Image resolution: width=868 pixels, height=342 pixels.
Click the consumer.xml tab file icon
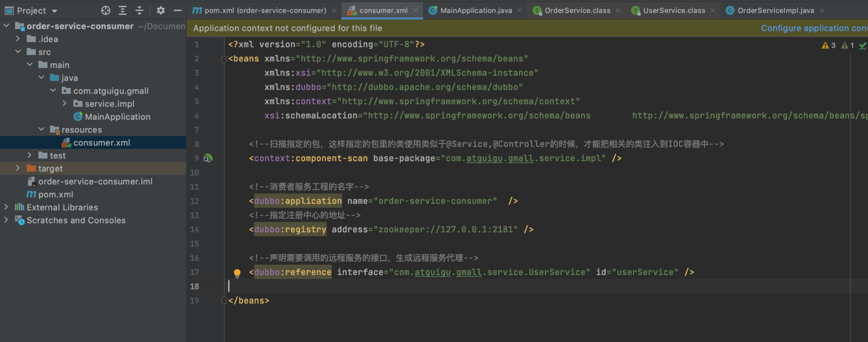tap(352, 10)
